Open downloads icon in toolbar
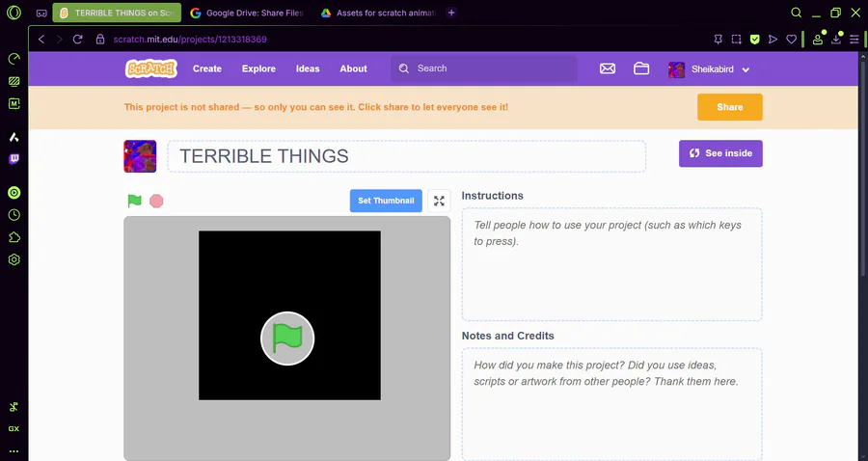Image resolution: width=868 pixels, height=461 pixels. pyautogui.click(x=836, y=40)
